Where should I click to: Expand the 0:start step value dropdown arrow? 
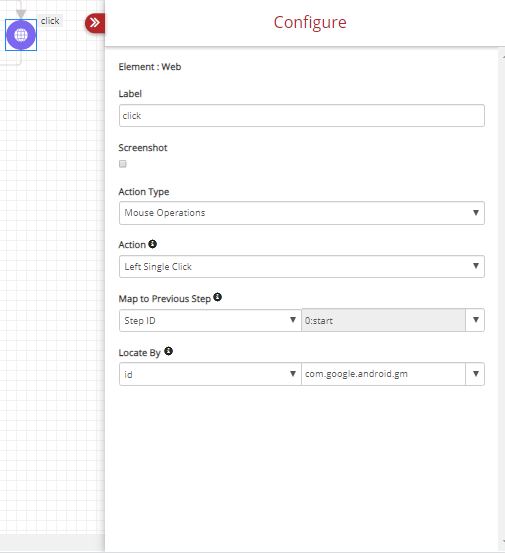pos(475,320)
